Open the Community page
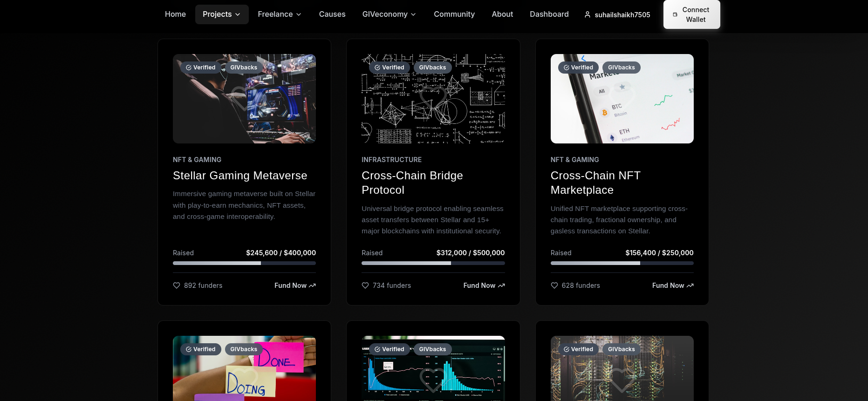868x401 pixels. 454,14
